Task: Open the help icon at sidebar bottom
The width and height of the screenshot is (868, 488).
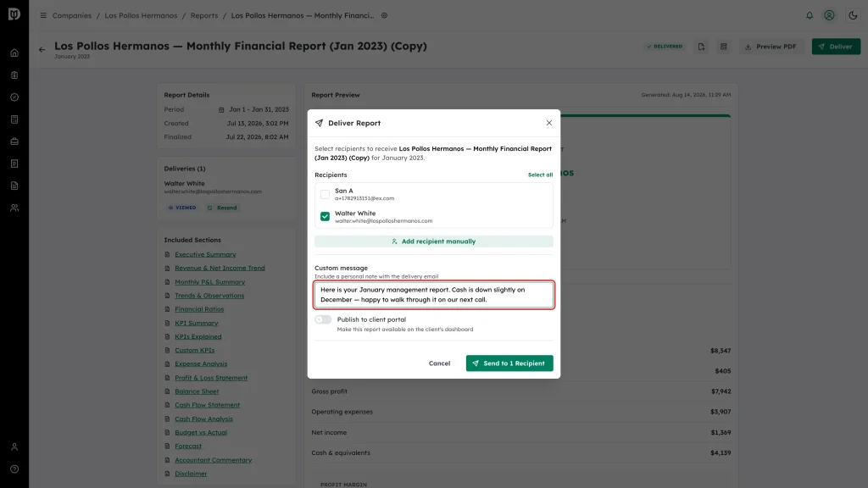Action: tap(14, 469)
